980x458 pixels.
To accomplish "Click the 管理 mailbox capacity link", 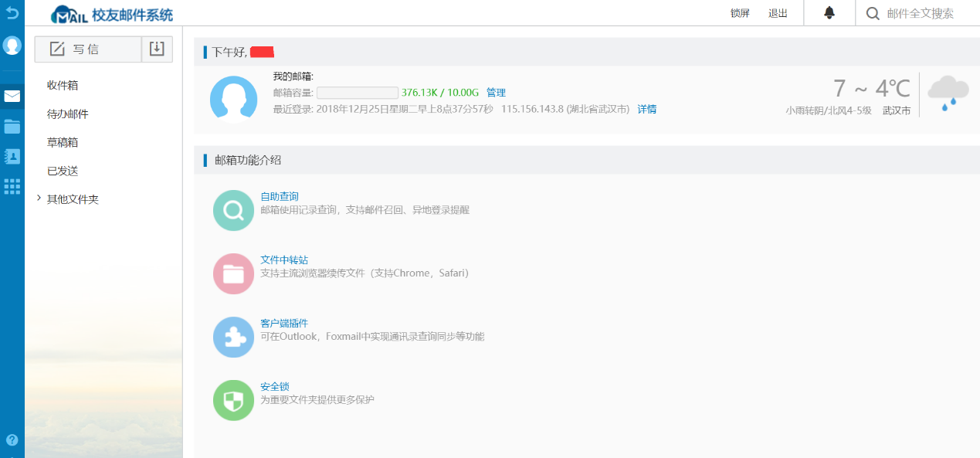I will pos(496,93).
